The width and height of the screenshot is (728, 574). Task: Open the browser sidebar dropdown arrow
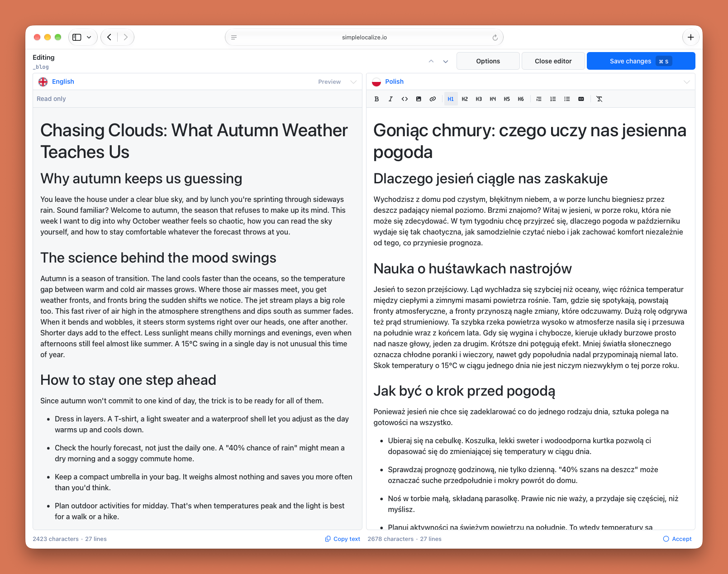[89, 37]
